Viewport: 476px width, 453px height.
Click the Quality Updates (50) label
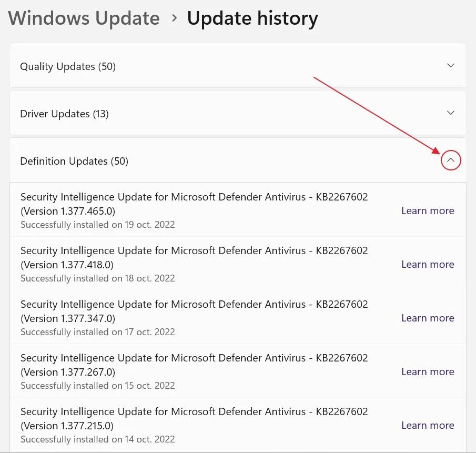pos(68,66)
